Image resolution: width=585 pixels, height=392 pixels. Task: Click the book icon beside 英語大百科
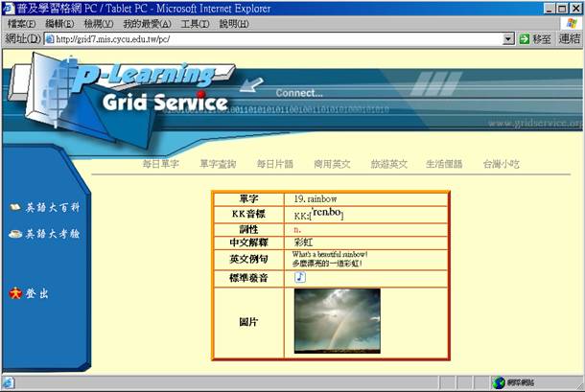click(14, 207)
